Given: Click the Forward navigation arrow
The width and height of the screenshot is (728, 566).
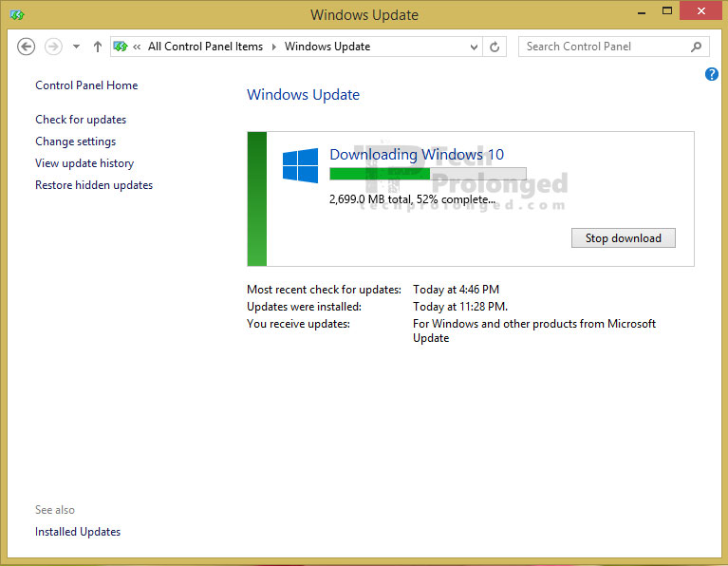Looking at the screenshot, I should click(x=53, y=47).
